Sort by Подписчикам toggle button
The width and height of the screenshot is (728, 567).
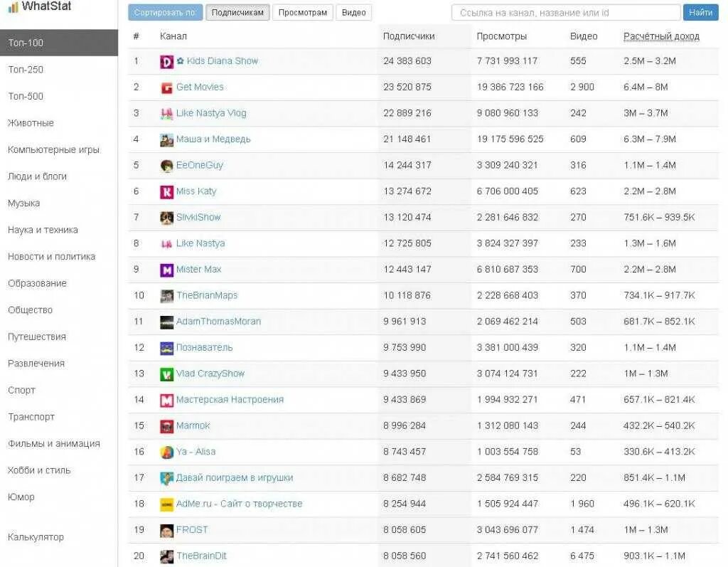click(x=237, y=13)
